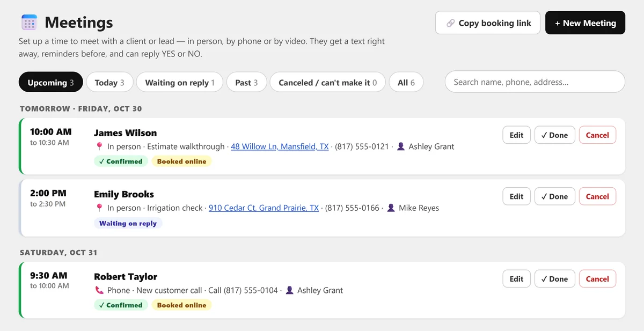Select the Upcoming tab
644x331 pixels.
[51, 82]
